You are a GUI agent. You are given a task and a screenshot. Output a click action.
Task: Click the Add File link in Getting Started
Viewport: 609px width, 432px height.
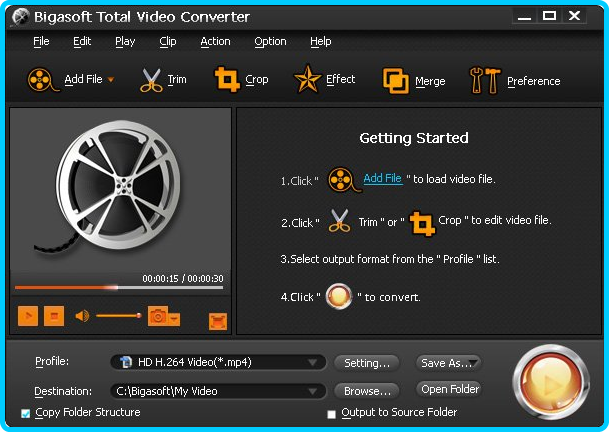pos(383,178)
